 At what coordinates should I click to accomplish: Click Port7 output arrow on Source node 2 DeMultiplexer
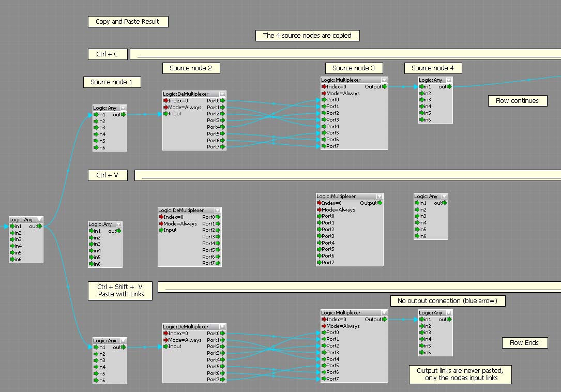pyautogui.click(x=222, y=147)
